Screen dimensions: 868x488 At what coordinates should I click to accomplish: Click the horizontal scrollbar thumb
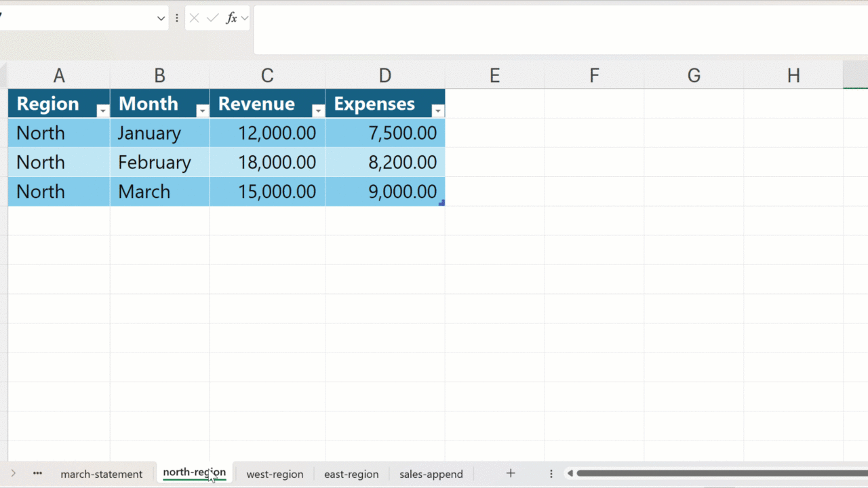click(719, 474)
